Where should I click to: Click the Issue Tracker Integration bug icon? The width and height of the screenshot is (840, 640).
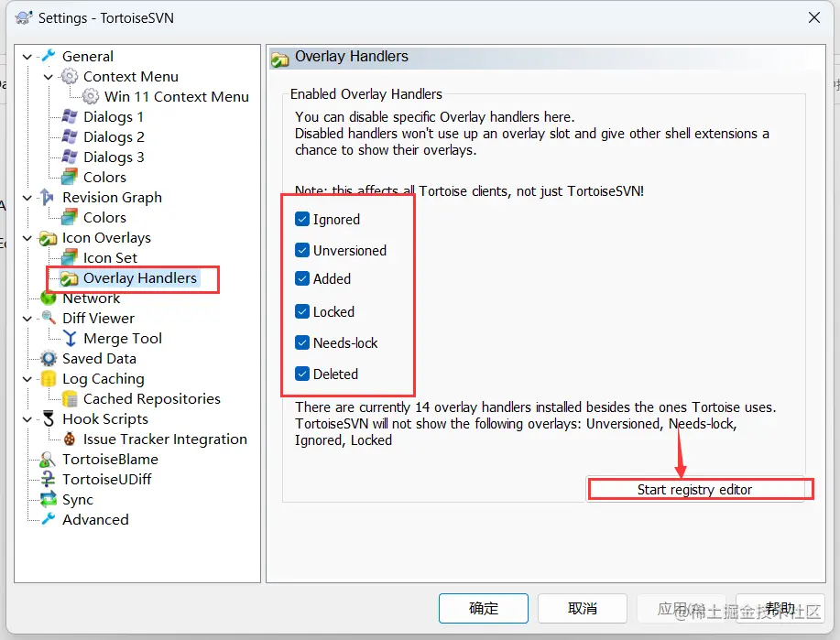[x=70, y=439]
